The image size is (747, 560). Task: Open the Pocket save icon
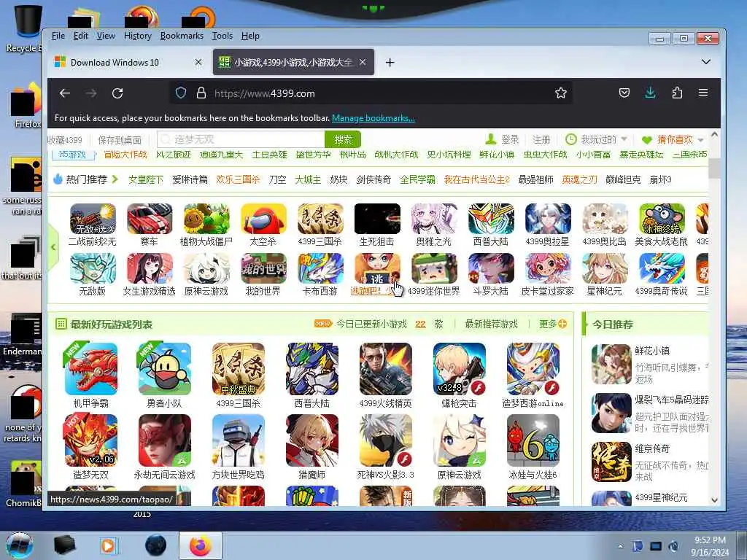624,93
